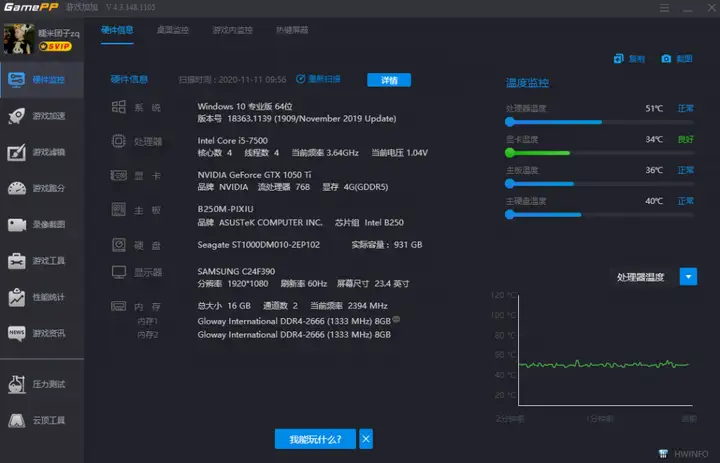Open the 压力测试 flask section

point(42,384)
